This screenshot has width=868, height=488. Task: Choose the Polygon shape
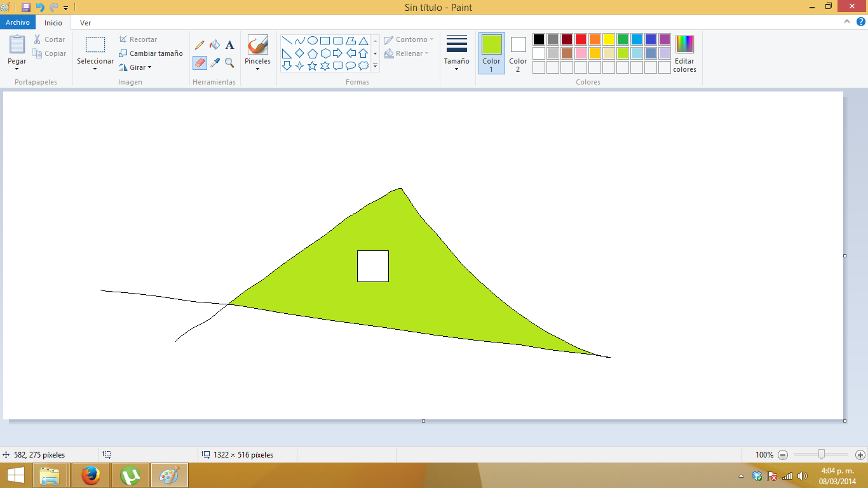351,41
